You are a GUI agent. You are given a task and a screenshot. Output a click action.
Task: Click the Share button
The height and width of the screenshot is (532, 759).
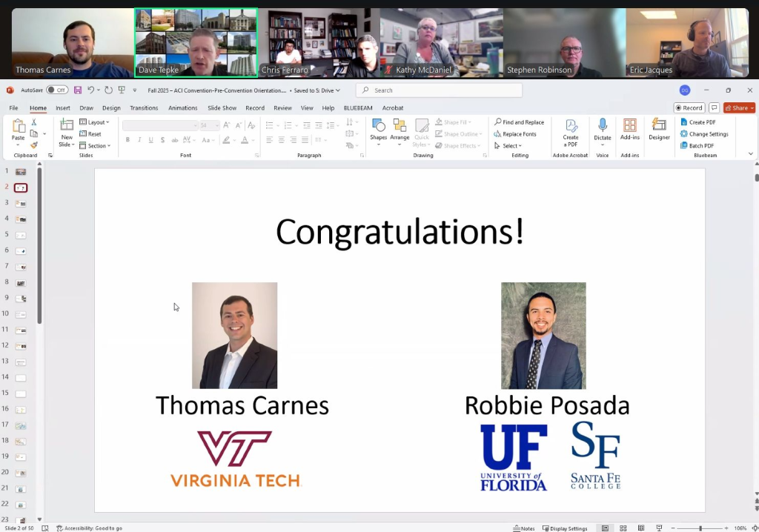coord(739,108)
